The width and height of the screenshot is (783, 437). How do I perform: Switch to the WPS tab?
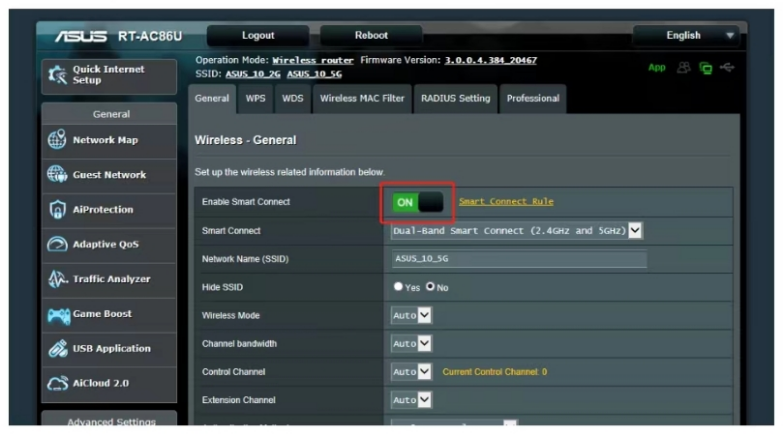255,99
